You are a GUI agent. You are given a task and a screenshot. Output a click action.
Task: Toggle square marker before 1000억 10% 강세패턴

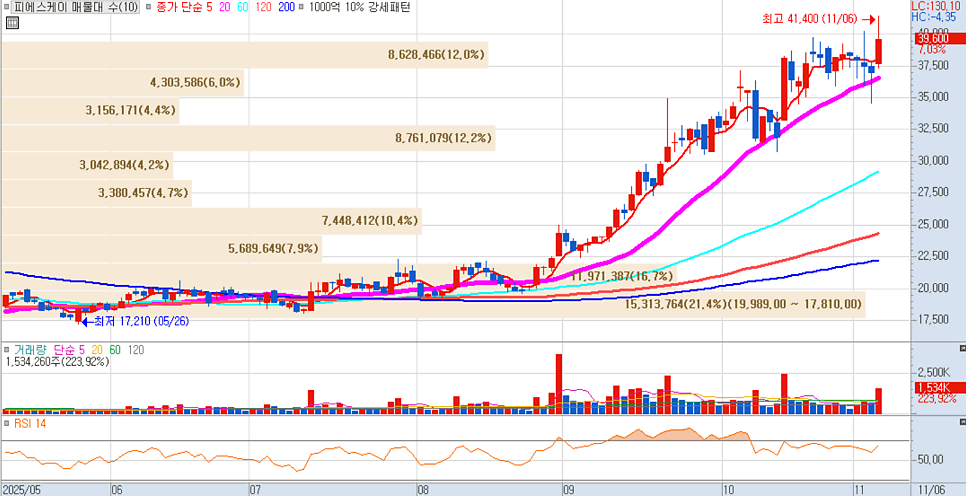click(302, 7)
